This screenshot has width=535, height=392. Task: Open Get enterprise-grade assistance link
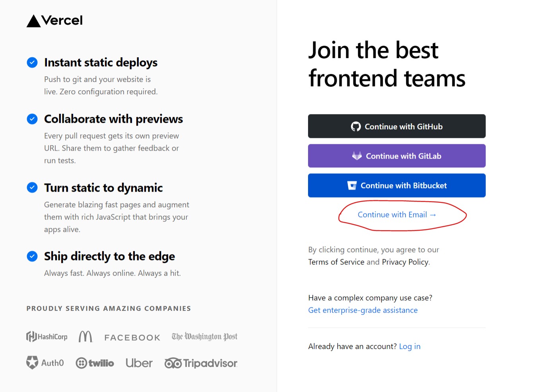coord(363,310)
